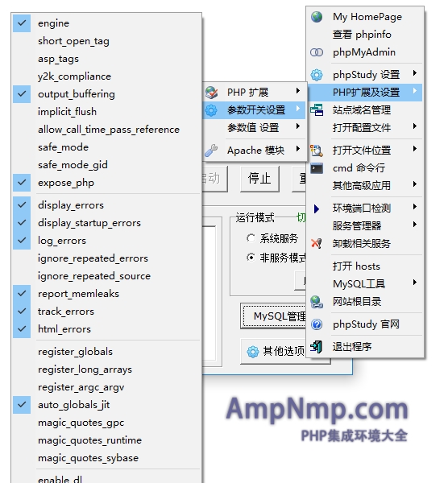The image size is (448, 483).
Task: Toggle the output_buffering checkmark
Action: click(106, 94)
